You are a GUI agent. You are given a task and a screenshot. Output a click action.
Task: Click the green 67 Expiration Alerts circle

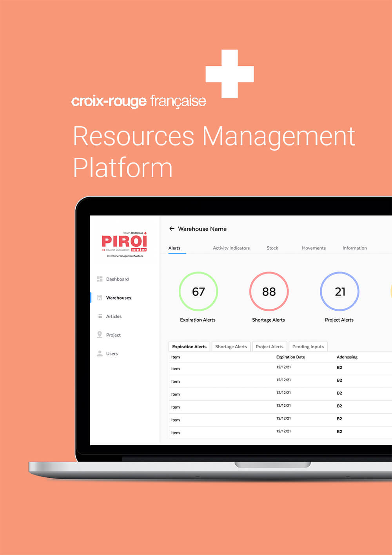(x=198, y=291)
